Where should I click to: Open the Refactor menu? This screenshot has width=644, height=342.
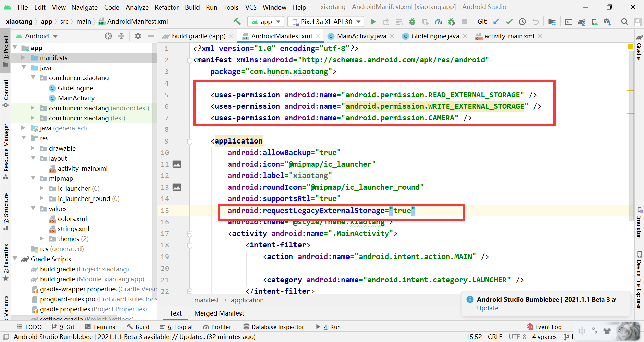(x=166, y=7)
